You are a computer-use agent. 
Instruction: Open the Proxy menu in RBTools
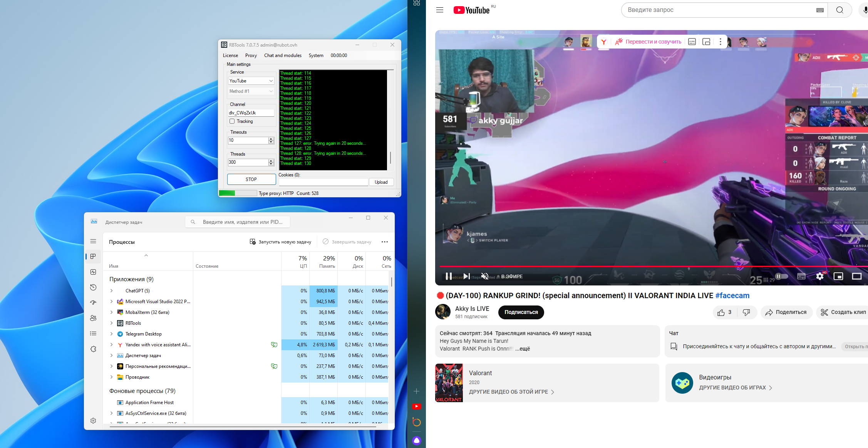[x=251, y=55]
